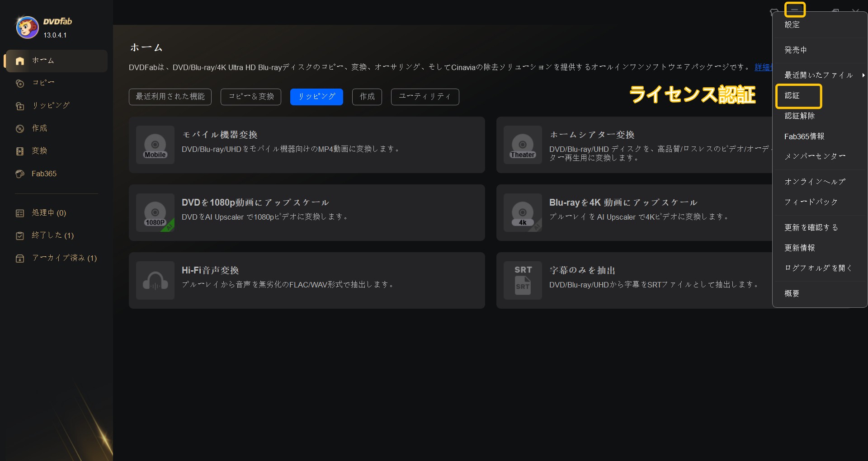The height and width of the screenshot is (461, 868).
Task: Open the DVDを1080p動画にアップスケール card
Action: [307, 213]
